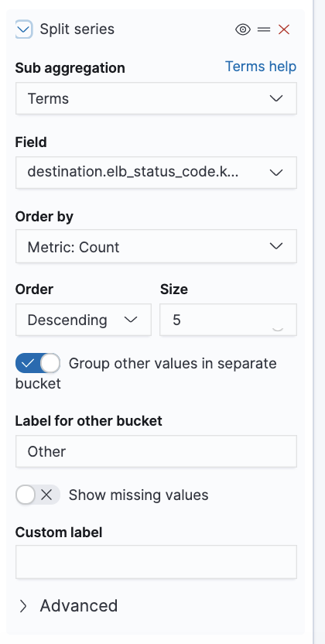Screen dimensions: 325x644
Task: Click the drag handle icon for Split series
Action: (x=264, y=29)
